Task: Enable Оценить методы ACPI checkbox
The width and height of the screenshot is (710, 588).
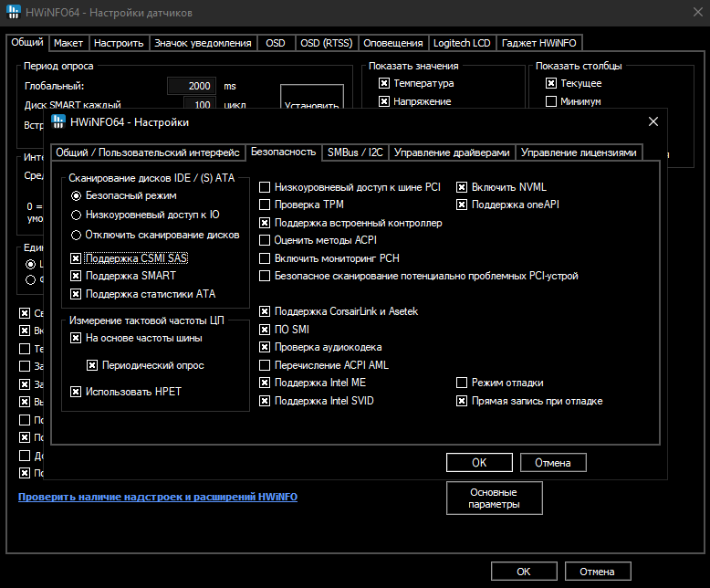Action: pos(265,240)
